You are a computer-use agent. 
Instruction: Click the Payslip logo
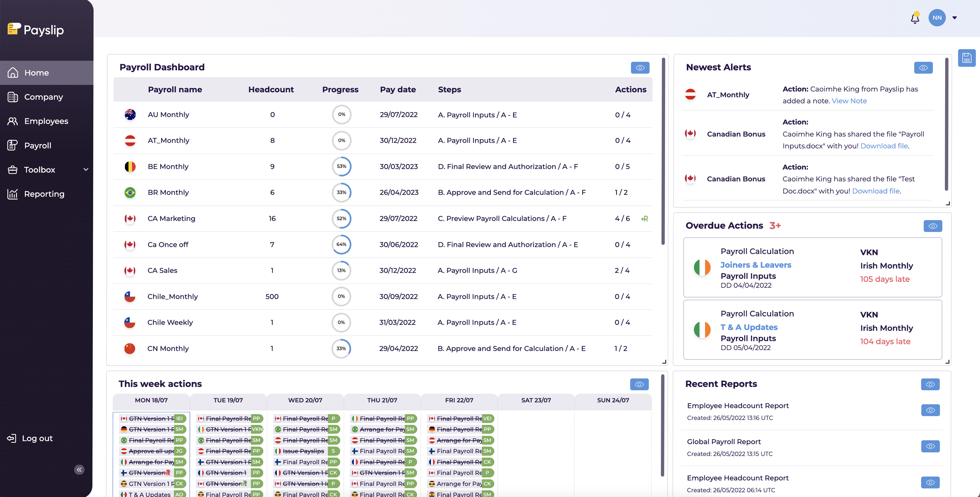pyautogui.click(x=36, y=30)
